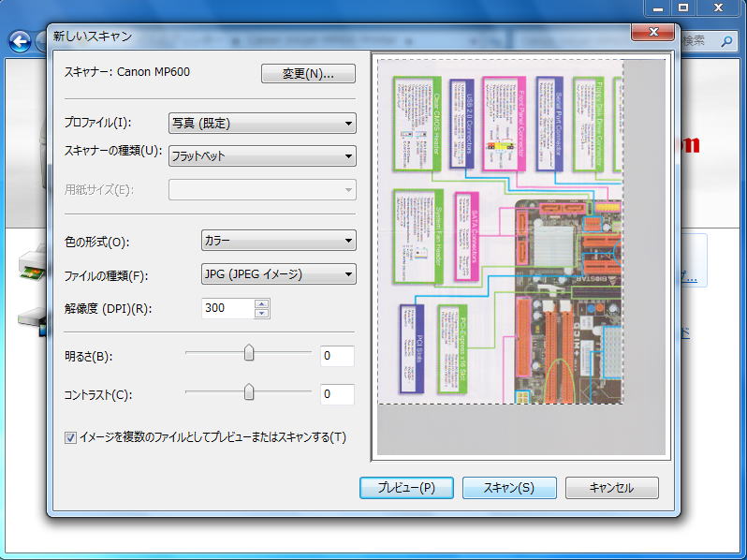Toggle the multiple-files preview/scan checkbox
Viewport: 747px width, 560px height.
70,437
